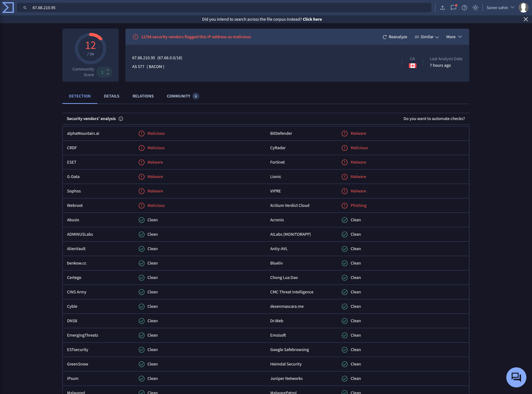Image resolution: width=532 pixels, height=394 pixels.
Task: Click the VirusTotal logo icon
Action: (x=8, y=8)
